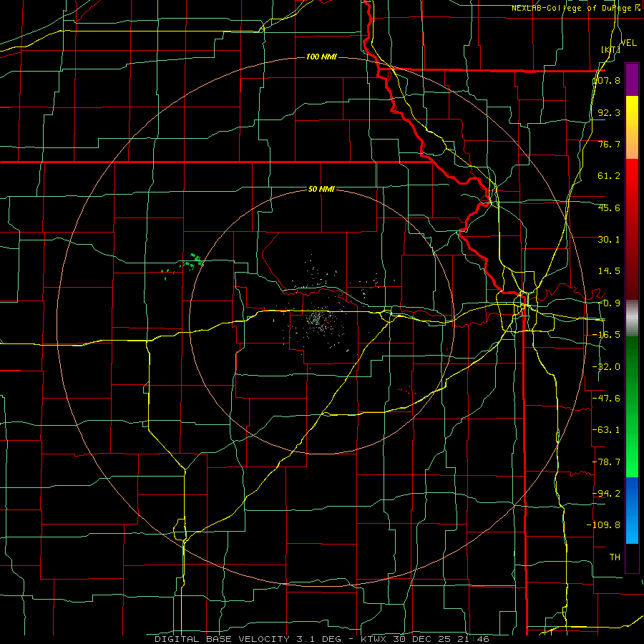The width and height of the screenshot is (644, 644).
Task: Click the blue segment of the color scale
Action: pos(632,510)
